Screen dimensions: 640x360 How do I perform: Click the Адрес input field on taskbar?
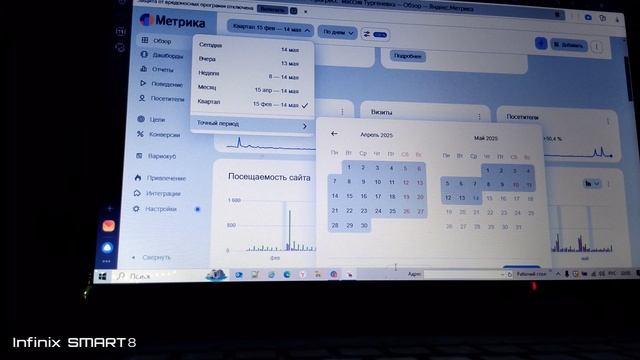tap(463, 274)
